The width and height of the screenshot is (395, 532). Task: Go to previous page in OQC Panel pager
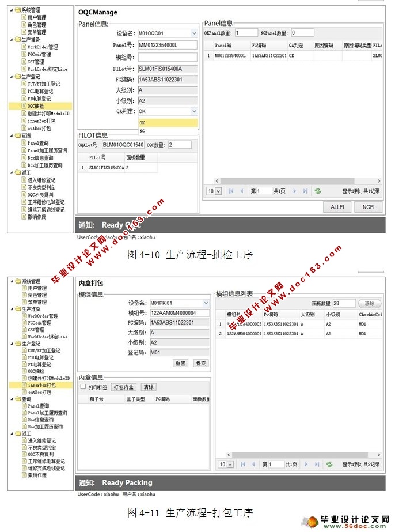pyautogui.click(x=242, y=191)
